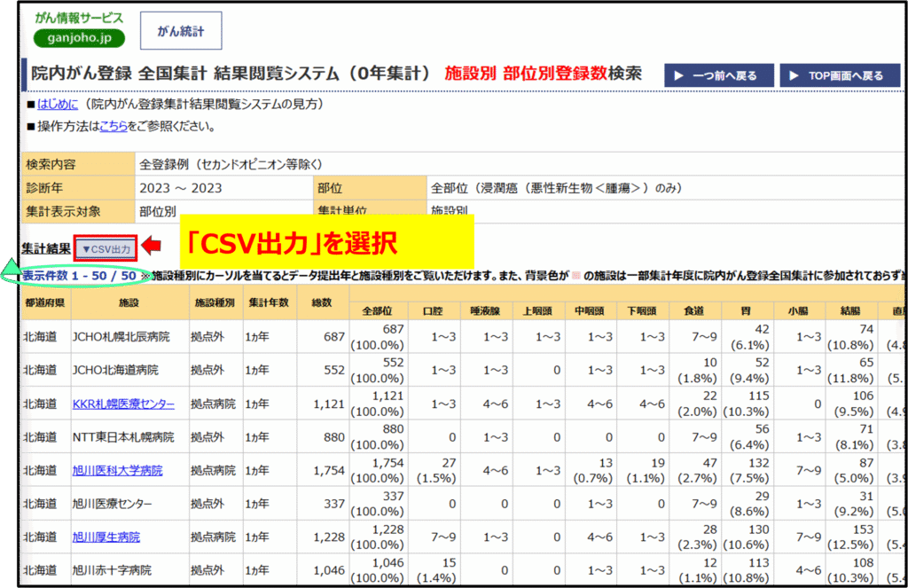This screenshot has height=588, width=908.
Task: Open the はじめに link
Action: tap(58, 105)
